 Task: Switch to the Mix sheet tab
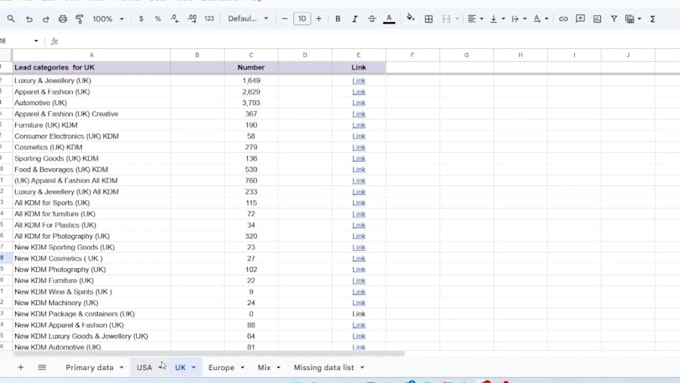[x=264, y=367]
